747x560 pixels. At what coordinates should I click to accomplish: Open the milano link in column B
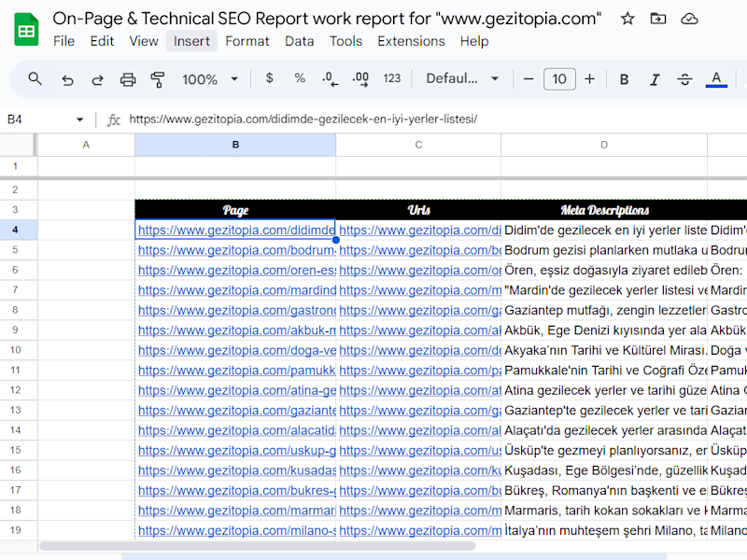coord(236,530)
